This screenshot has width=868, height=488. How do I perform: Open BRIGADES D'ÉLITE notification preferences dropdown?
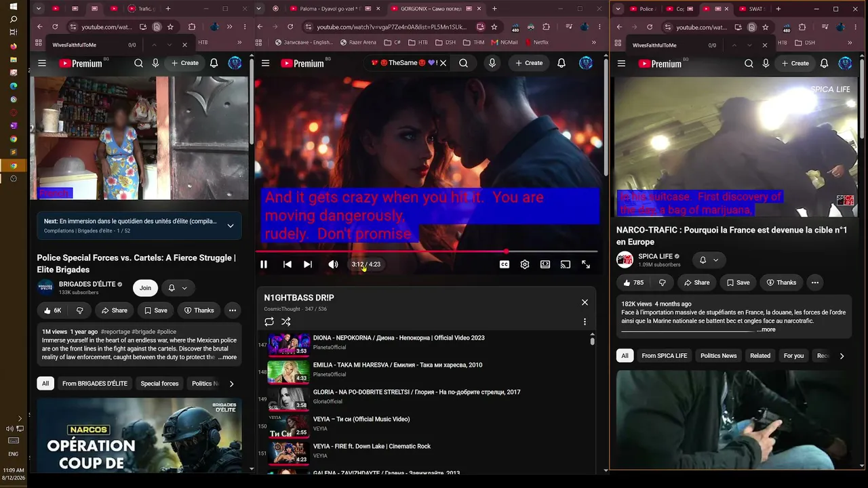point(177,288)
